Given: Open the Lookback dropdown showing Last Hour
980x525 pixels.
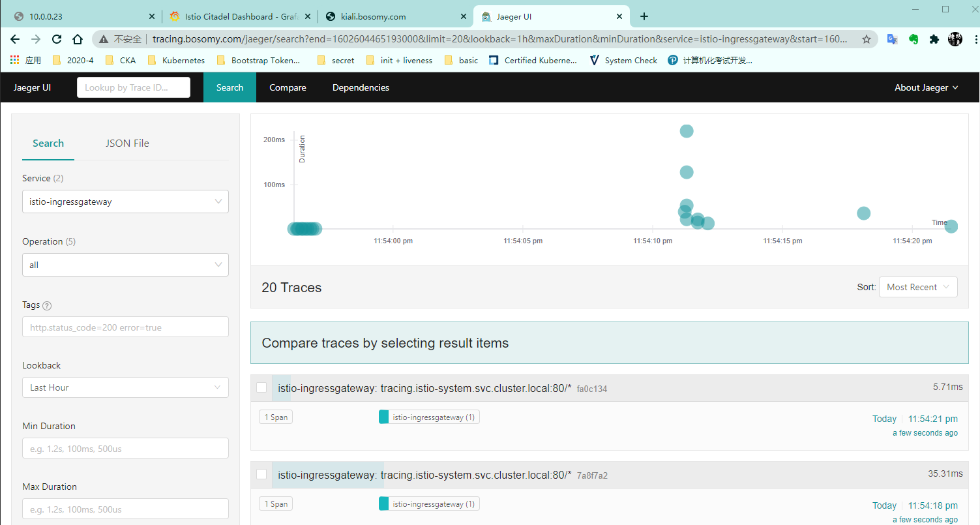Looking at the screenshot, I should tap(125, 387).
